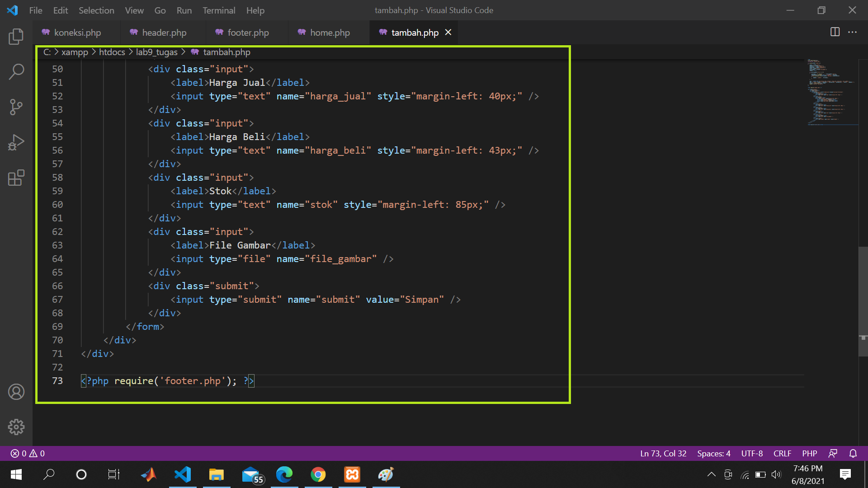This screenshot has width=868, height=488.
Task: Close the tambah.php tab
Action: click(x=448, y=32)
